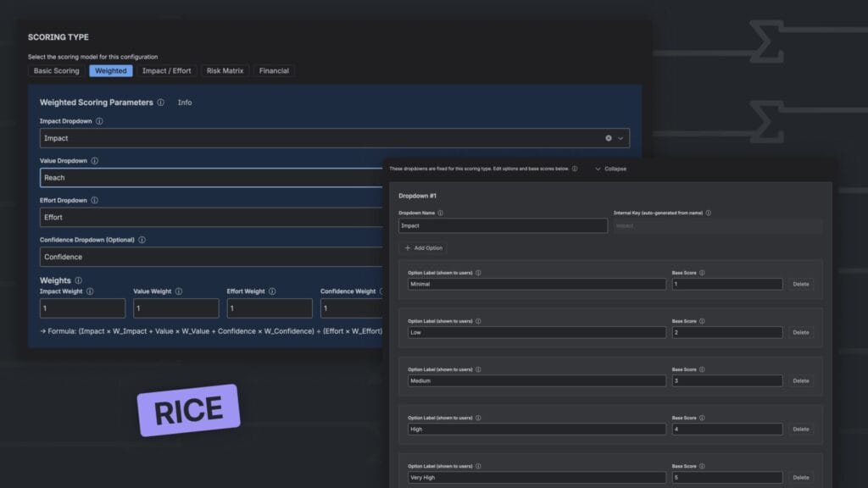The height and width of the screenshot is (488, 868).
Task: Delete the Minimal option row
Action: pos(800,285)
